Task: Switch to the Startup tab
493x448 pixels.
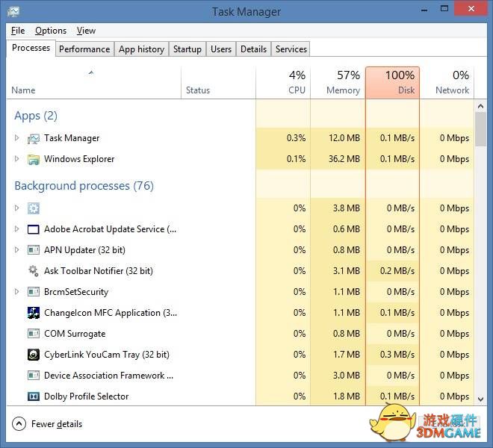Action: (x=187, y=49)
